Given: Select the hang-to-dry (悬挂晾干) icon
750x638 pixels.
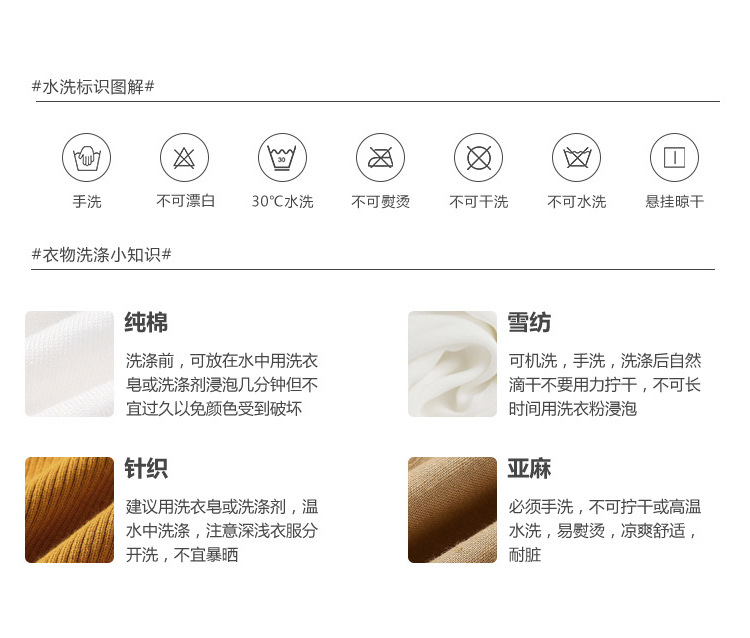Looking at the screenshot, I should pos(674,157).
